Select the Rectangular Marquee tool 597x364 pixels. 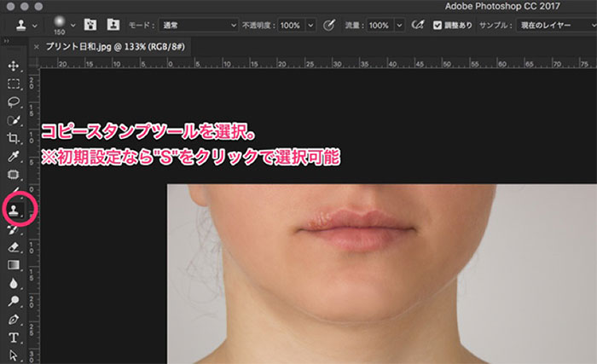click(14, 84)
